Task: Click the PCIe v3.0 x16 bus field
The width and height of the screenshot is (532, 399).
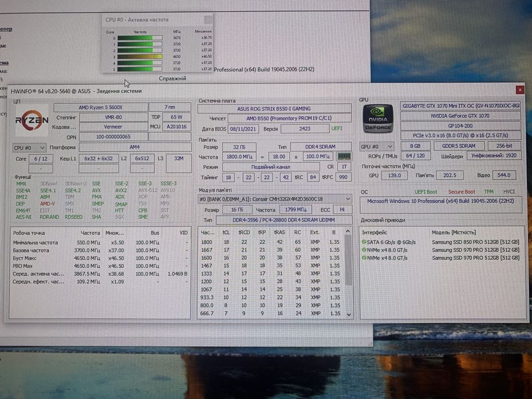Action: pos(460,136)
